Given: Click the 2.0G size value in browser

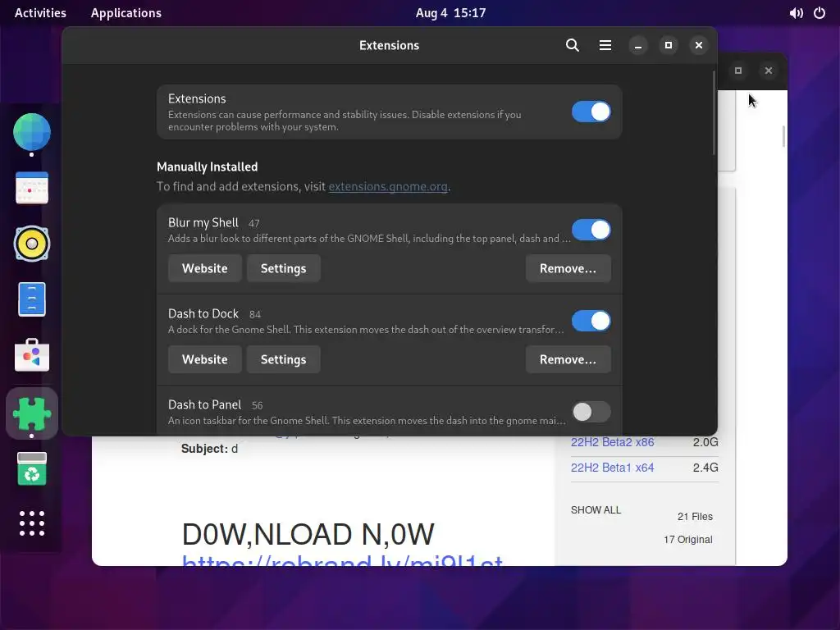Looking at the screenshot, I should (x=705, y=442).
